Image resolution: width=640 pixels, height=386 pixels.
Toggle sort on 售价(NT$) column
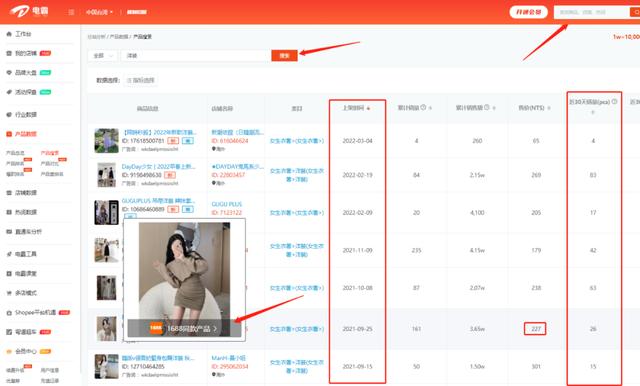coord(549,108)
